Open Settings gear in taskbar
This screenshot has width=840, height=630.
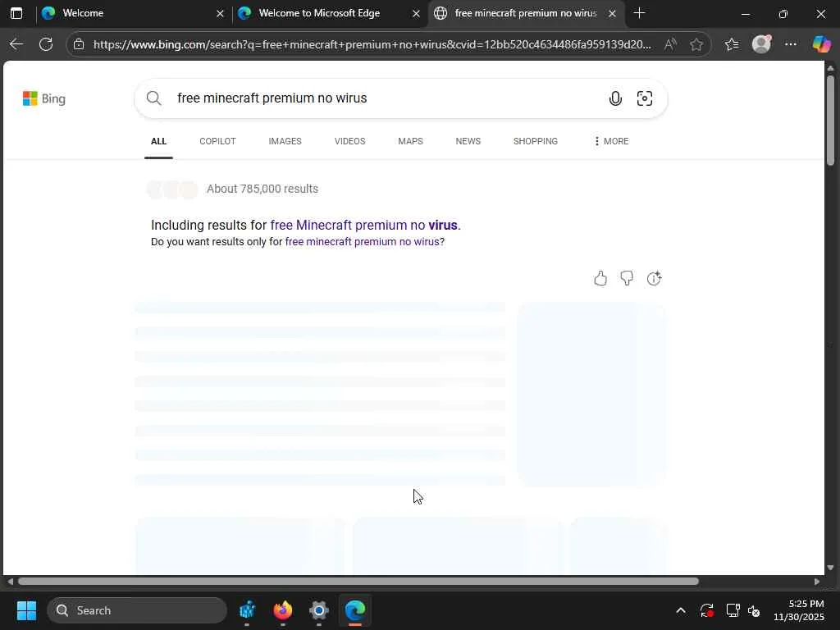point(319,610)
